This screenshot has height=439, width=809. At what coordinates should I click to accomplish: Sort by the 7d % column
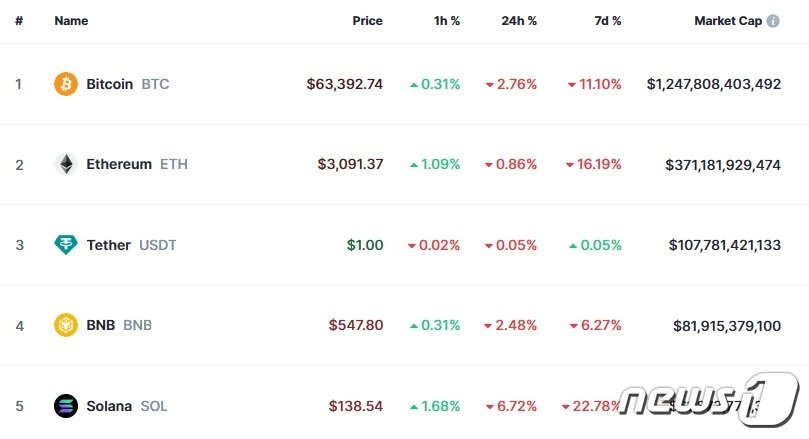608,21
